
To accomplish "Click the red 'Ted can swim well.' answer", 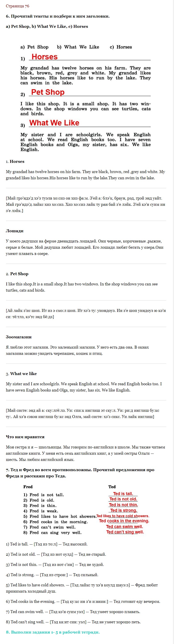I will pyautogui.click(x=125, y=527).
